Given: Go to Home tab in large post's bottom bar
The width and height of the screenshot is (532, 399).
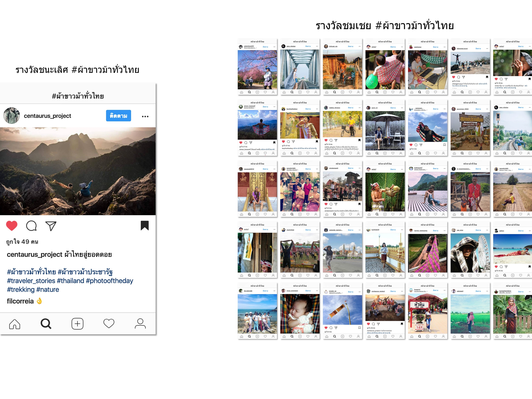Looking at the screenshot, I should point(15,324).
